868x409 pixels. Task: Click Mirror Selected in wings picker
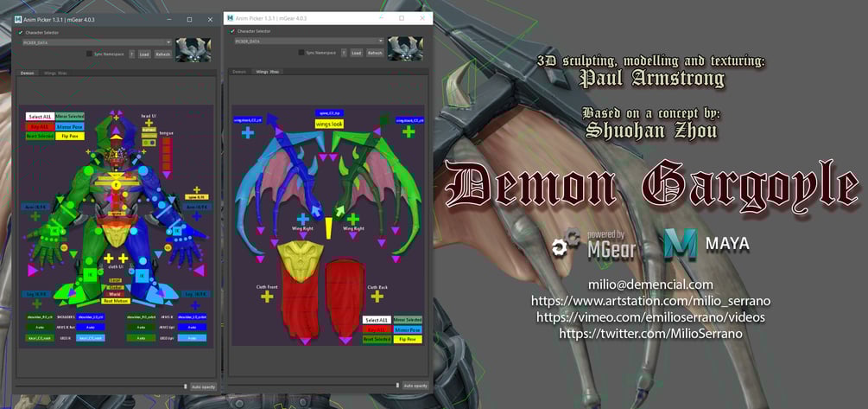pyautogui.click(x=408, y=320)
